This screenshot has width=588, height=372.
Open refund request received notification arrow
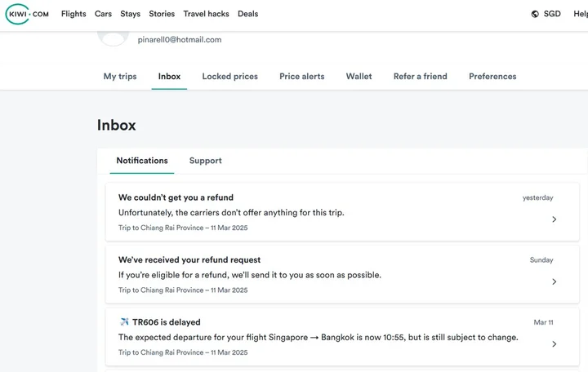tap(555, 281)
